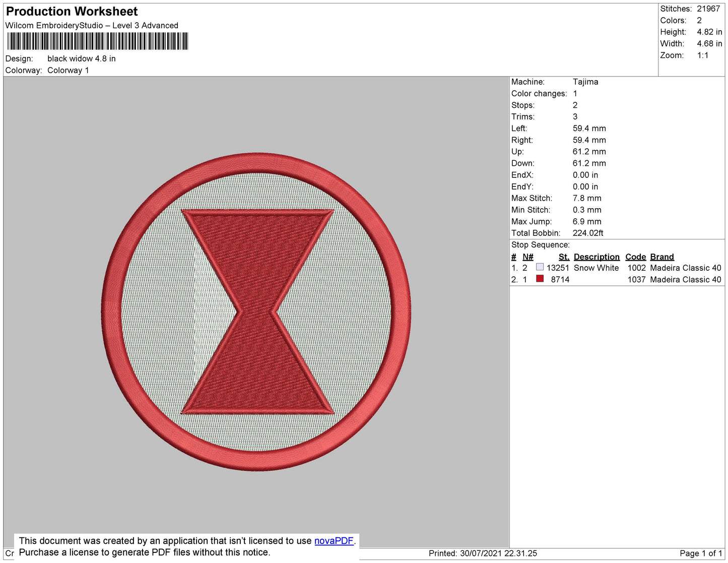
Task: Click stitch count 13251 in the stop sequence
Action: 558,268
